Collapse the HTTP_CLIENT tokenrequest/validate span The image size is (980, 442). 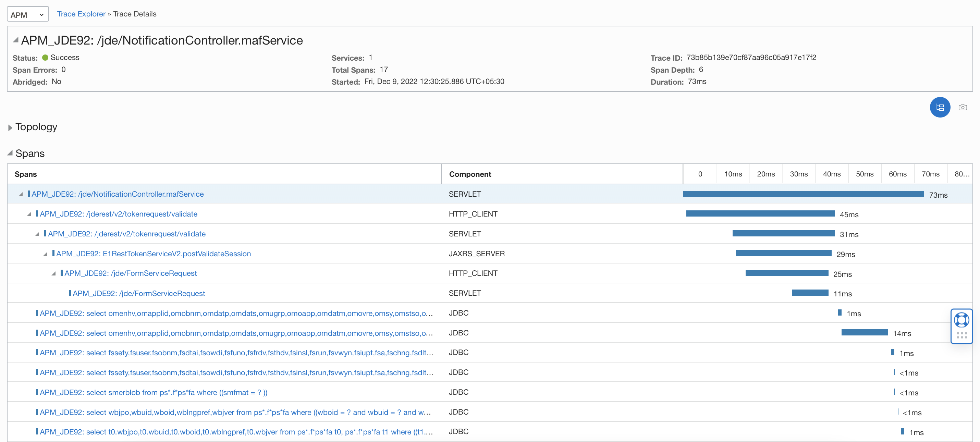click(29, 214)
